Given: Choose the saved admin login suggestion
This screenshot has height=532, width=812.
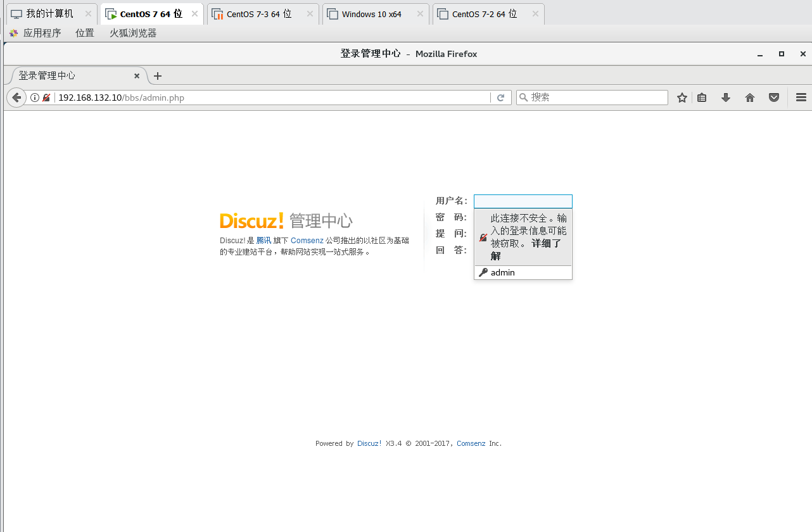Looking at the screenshot, I should click(x=523, y=273).
